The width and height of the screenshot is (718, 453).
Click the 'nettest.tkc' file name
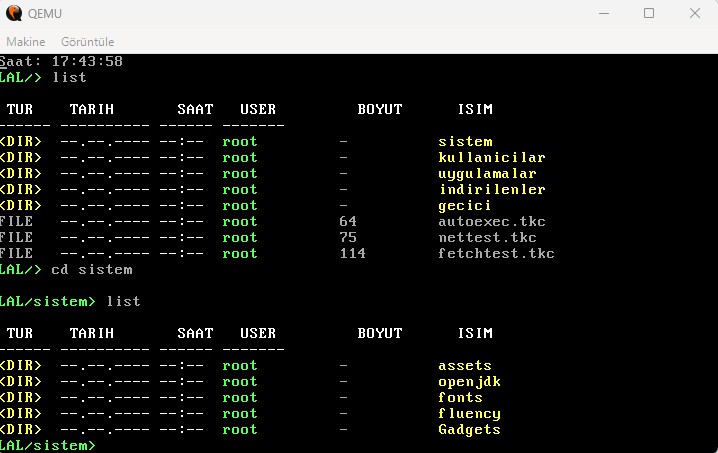click(487, 238)
